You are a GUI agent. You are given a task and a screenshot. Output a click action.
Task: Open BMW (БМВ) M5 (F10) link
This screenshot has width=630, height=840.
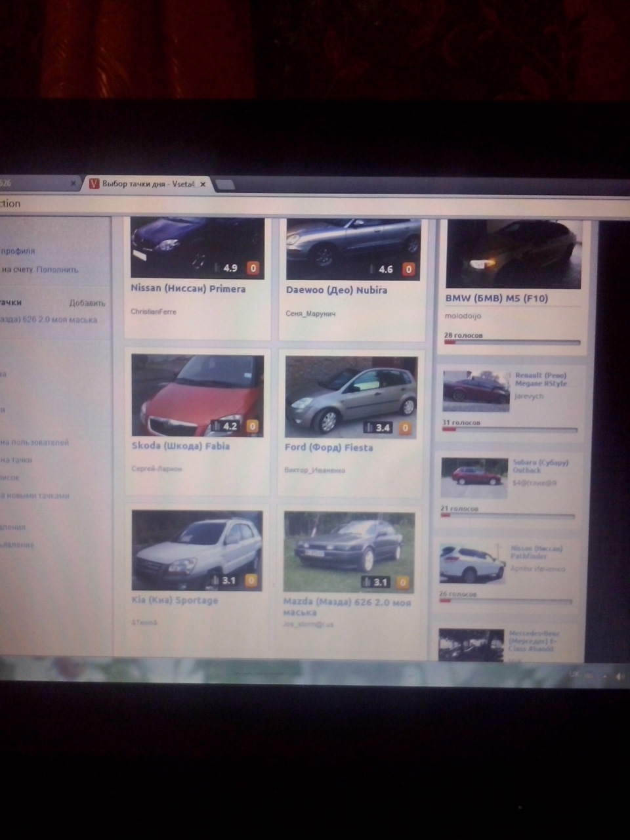click(x=496, y=298)
